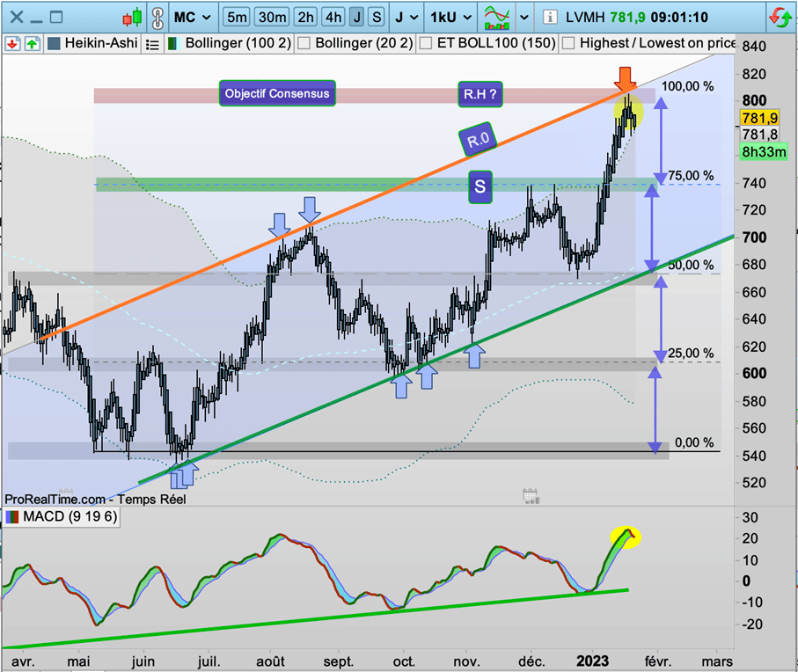
Task: Click the ET BOLL100 (150) label
Action: point(496,43)
